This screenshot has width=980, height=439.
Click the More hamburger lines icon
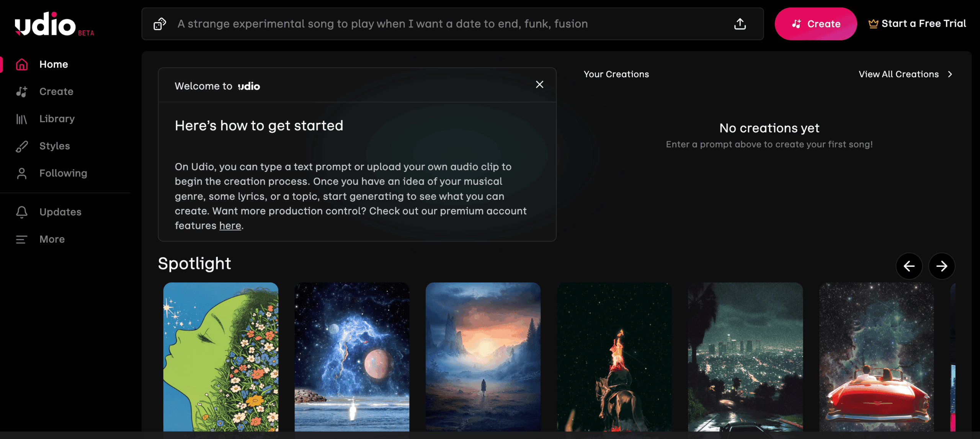pos(22,240)
